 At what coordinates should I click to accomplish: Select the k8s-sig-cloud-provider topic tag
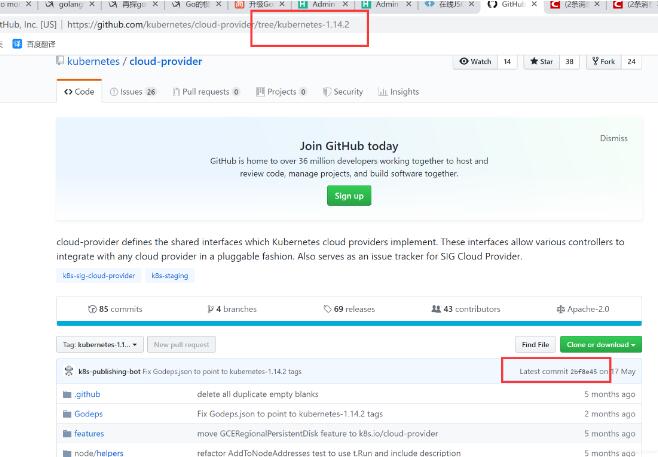(x=99, y=276)
